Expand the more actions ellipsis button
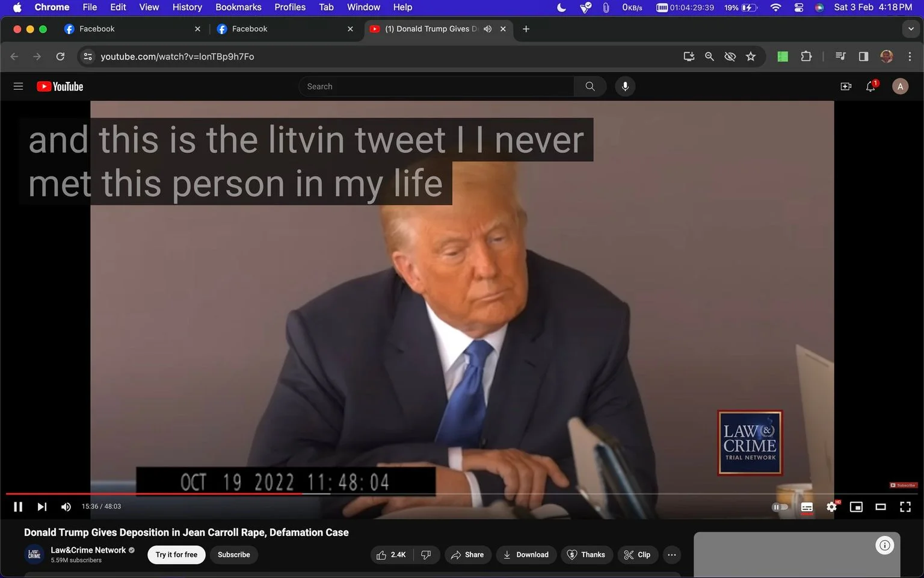The image size is (924, 578). click(672, 555)
